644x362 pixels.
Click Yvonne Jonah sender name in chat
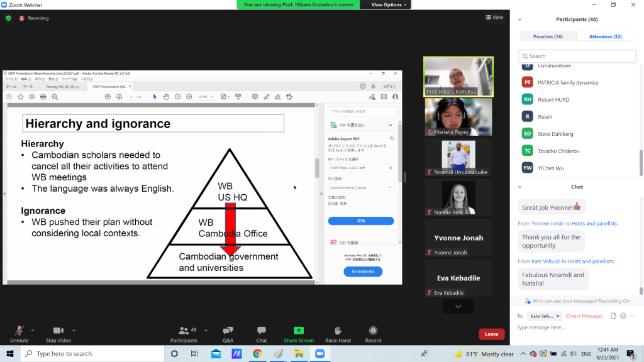548,223
